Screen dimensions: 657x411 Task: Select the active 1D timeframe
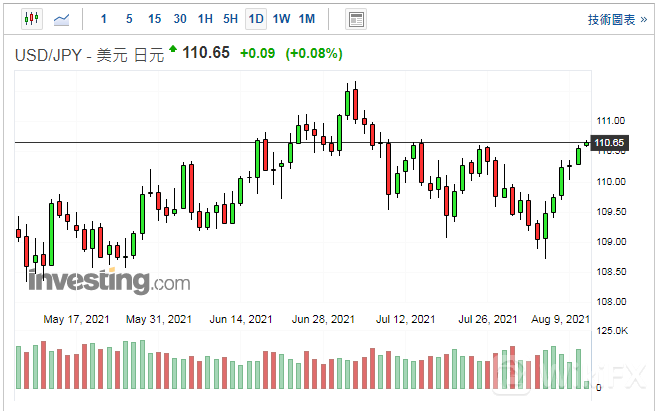pyautogui.click(x=256, y=19)
